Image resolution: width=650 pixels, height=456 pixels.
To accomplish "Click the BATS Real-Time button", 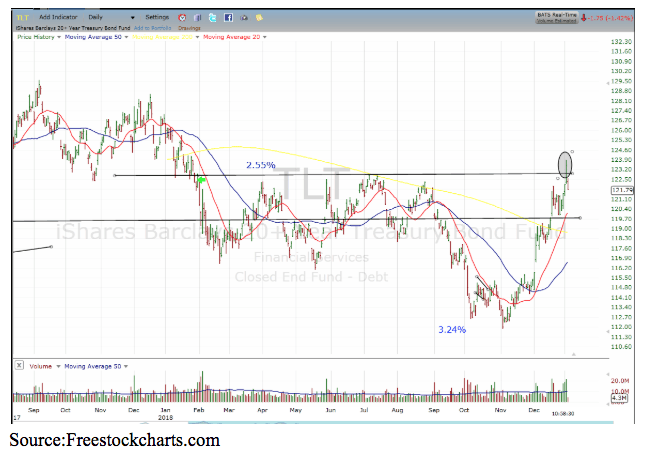I will click(556, 17).
